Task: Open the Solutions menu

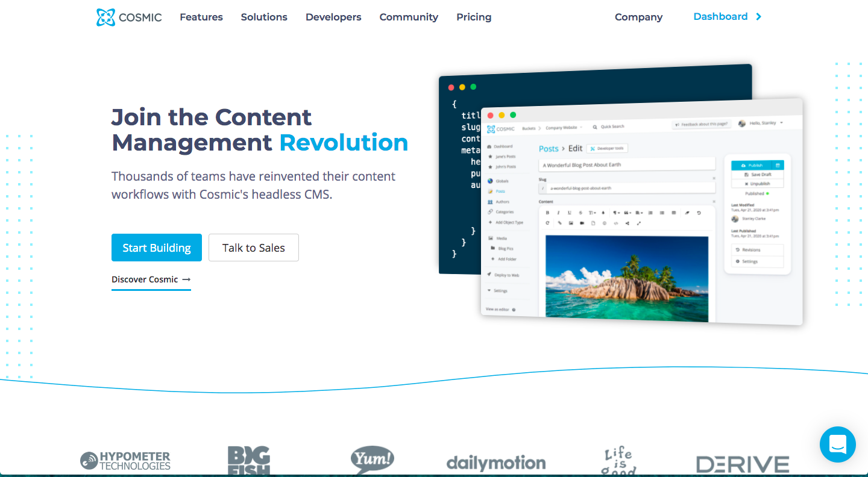Action: 264,17
